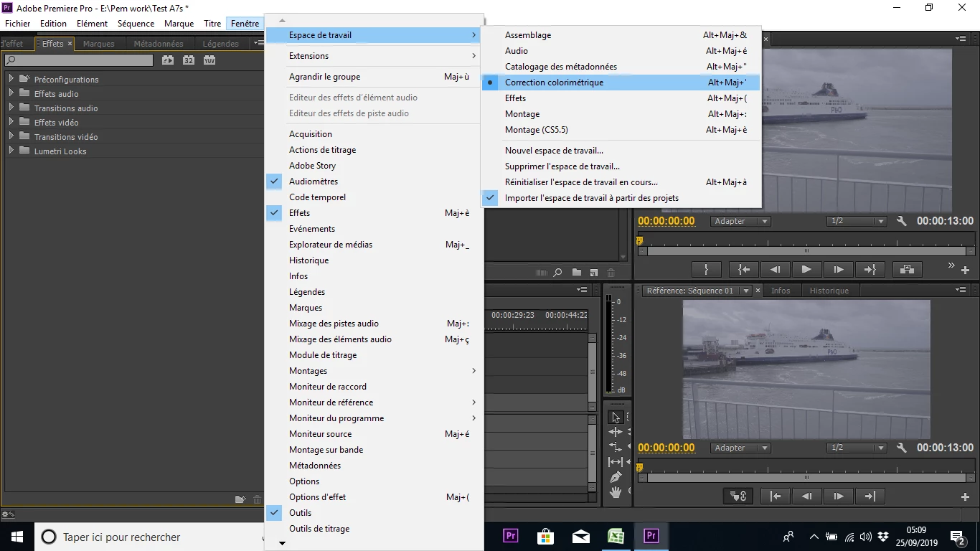
Task: Open the Moniteur du programme submenu
Action: point(374,418)
